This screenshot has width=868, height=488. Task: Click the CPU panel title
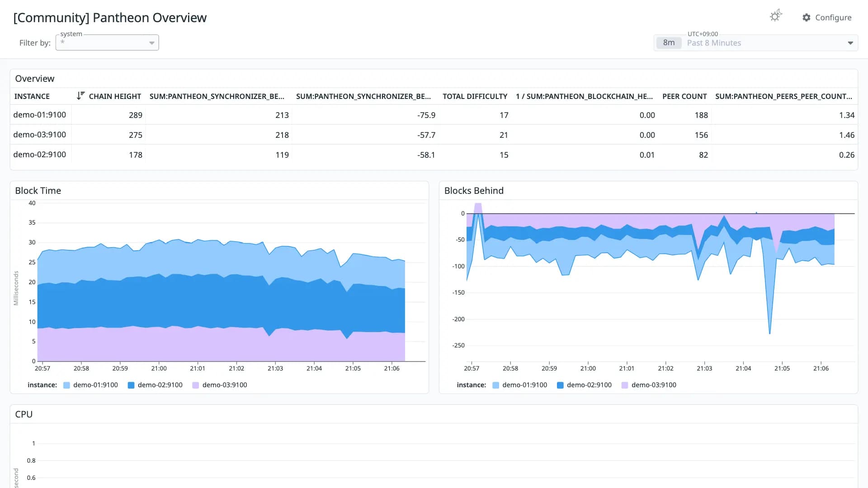click(24, 414)
